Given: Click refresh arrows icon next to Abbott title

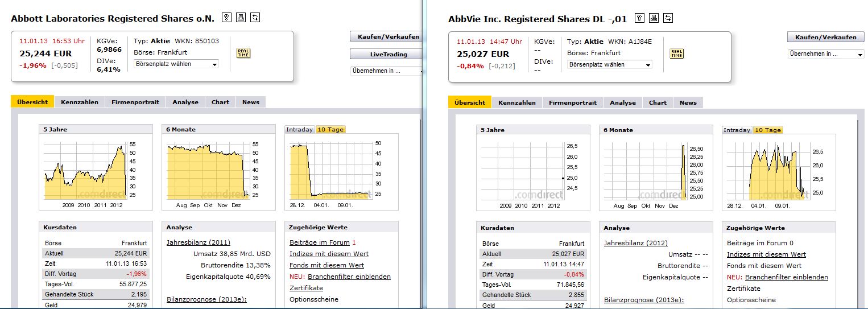Looking at the screenshot, I should click(x=255, y=18).
